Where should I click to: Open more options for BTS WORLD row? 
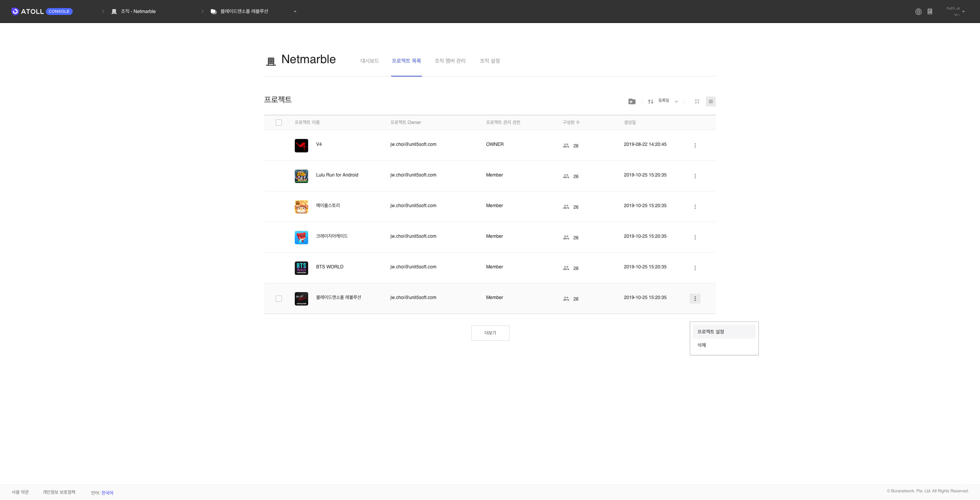tap(695, 268)
